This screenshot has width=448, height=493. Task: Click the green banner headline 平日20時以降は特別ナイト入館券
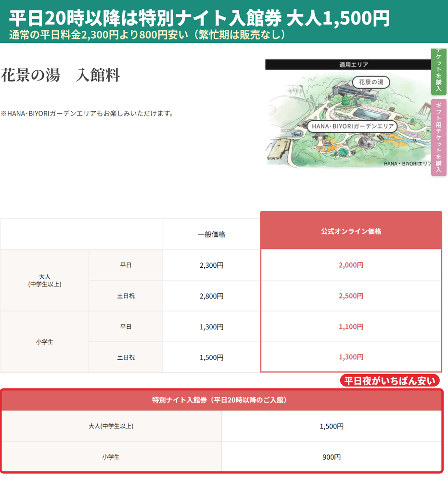tap(199, 18)
